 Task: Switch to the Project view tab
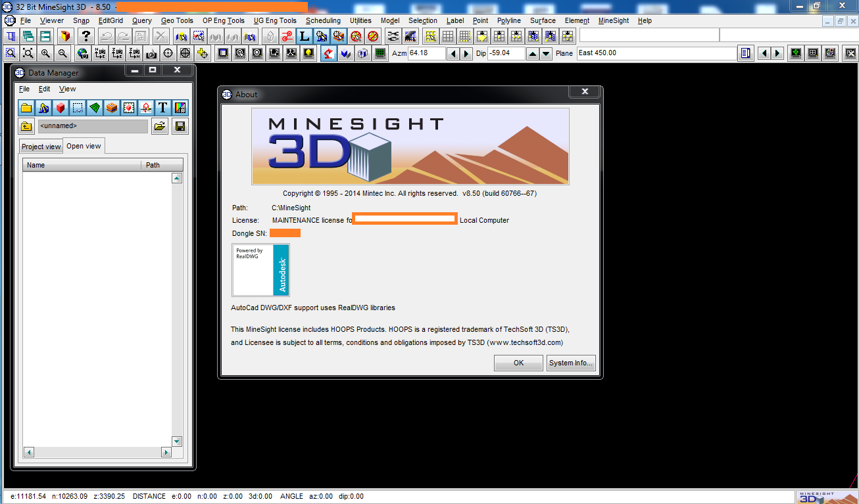pyautogui.click(x=41, y=146)
